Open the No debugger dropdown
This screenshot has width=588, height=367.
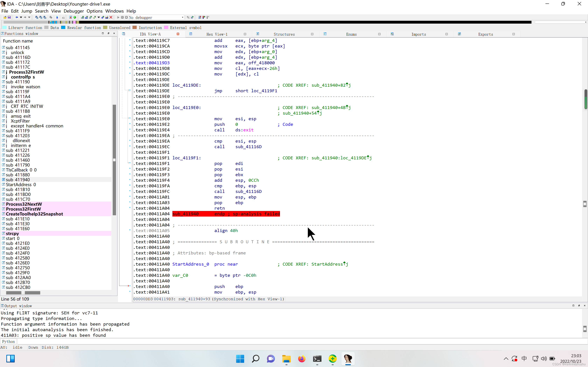pos(156,17)
